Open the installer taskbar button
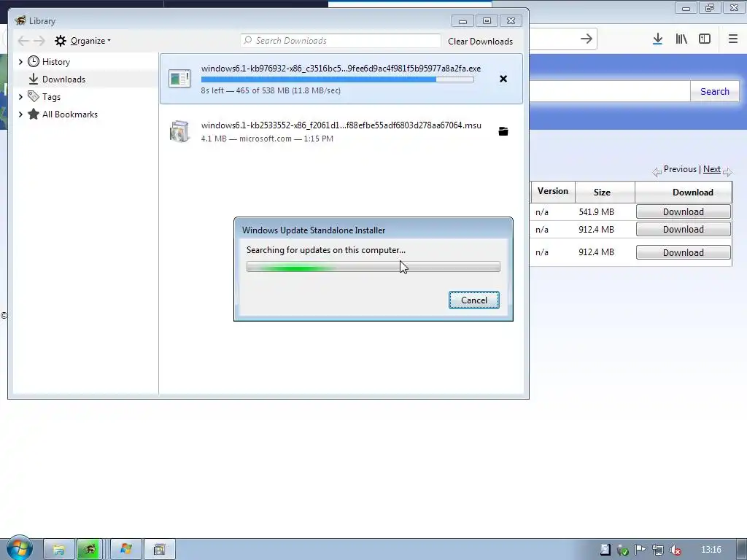The width and height of the screenshot is (747, 560). (160, 550)
